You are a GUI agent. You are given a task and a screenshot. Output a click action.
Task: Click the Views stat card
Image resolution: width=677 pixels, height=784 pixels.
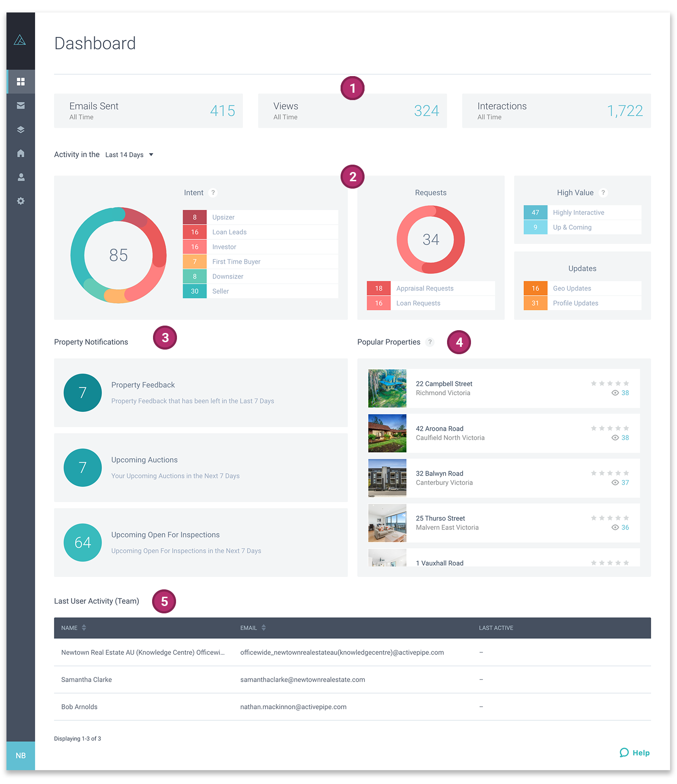click(x=353, y=111)
